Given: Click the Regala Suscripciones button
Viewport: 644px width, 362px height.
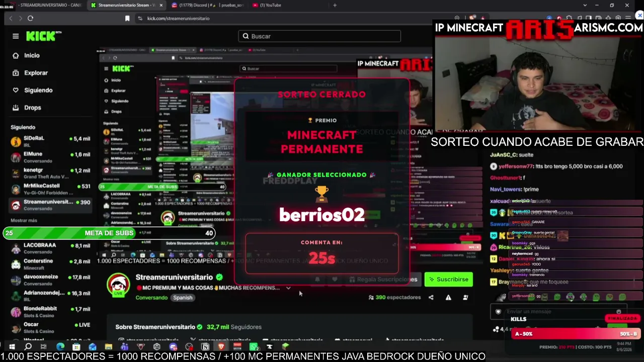Looking at the screenshot, I should click(382, 280).
